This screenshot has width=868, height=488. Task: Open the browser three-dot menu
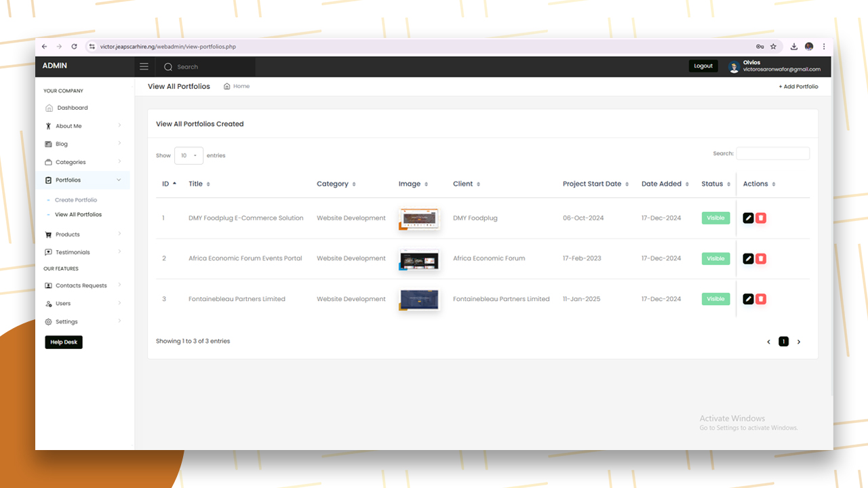(x=824, y=47)
